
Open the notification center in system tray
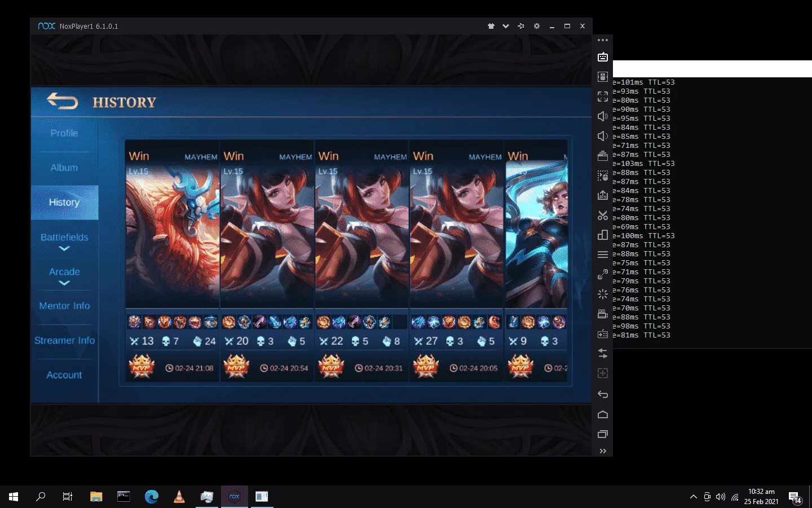pos(795,497)
